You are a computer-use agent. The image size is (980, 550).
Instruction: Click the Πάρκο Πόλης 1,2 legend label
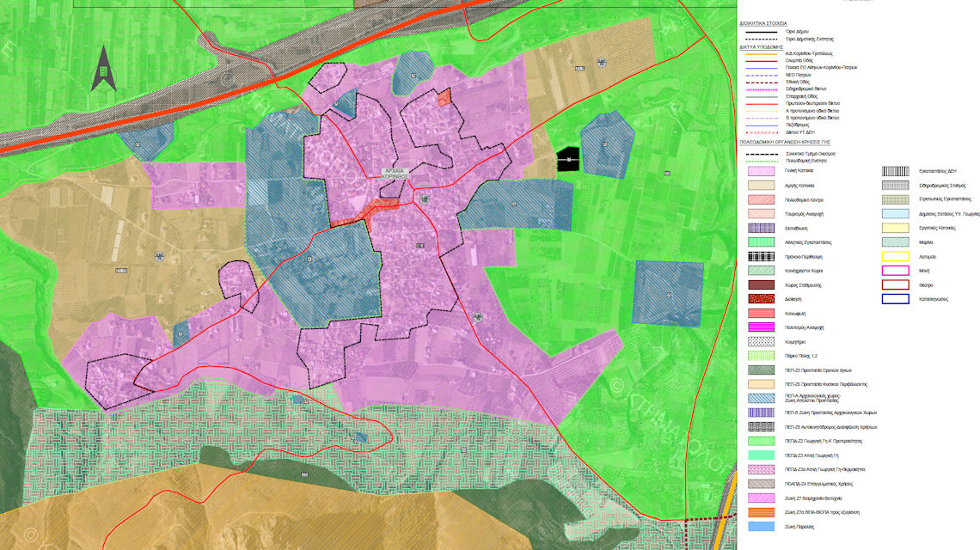coord(800,357)
